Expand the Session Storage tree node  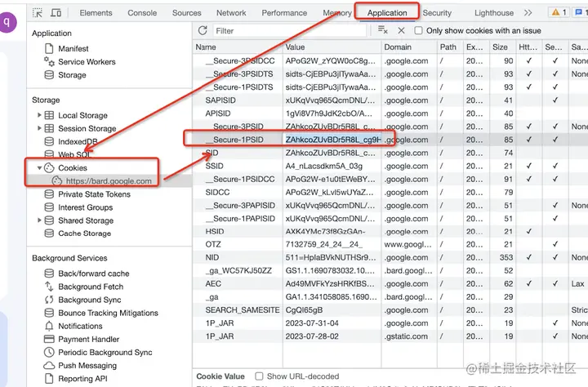pos(39,128)
